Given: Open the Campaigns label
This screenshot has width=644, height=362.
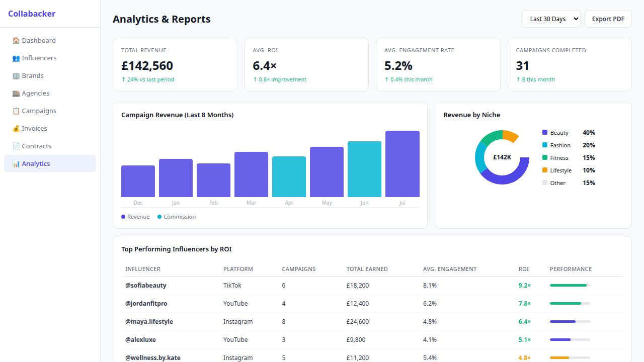Looking at the screenshot, I should click(39, 111).
